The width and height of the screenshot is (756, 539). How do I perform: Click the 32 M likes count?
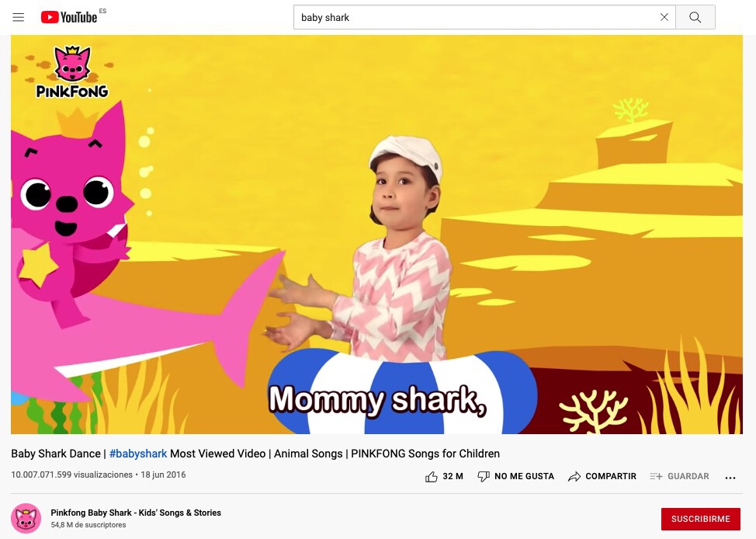click(453, 476)
